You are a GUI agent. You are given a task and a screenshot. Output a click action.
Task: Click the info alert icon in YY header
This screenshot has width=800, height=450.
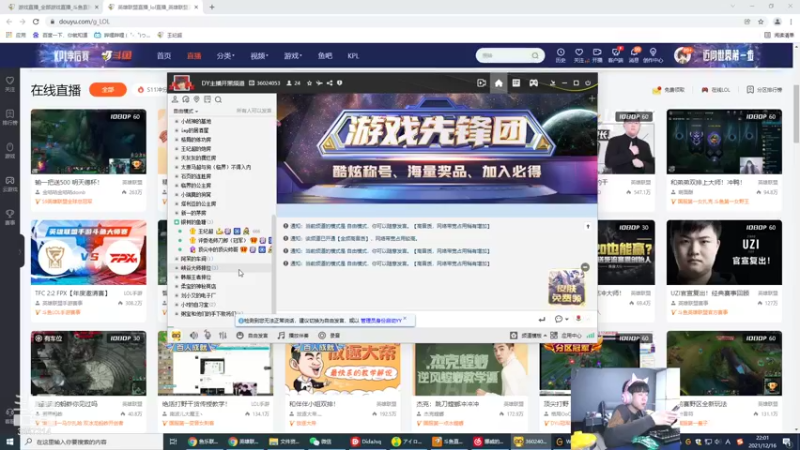340,83
